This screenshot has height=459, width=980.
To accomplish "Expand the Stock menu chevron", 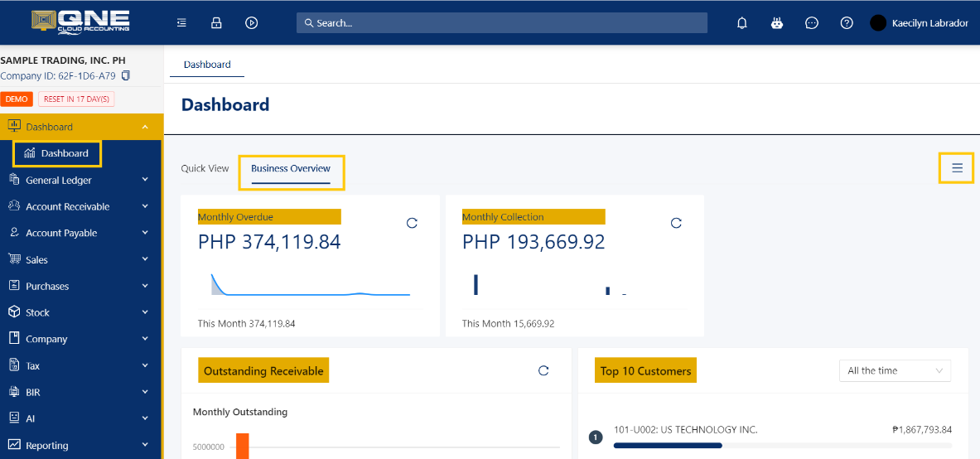I will (145, 312).
